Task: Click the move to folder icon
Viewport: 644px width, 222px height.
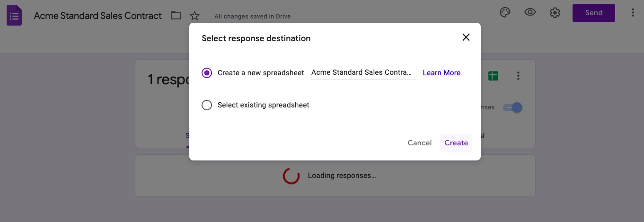Action: 176,16
